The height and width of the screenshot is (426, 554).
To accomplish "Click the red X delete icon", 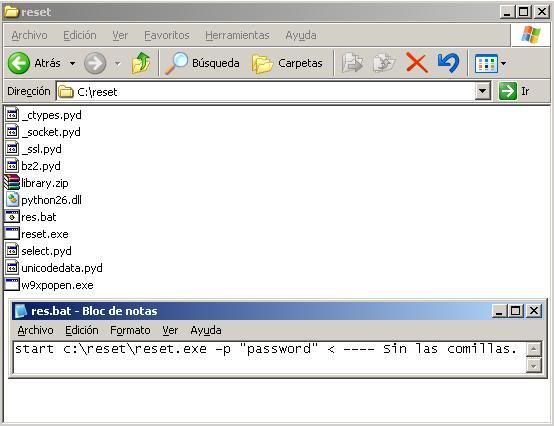I will [x=417, y=63].
